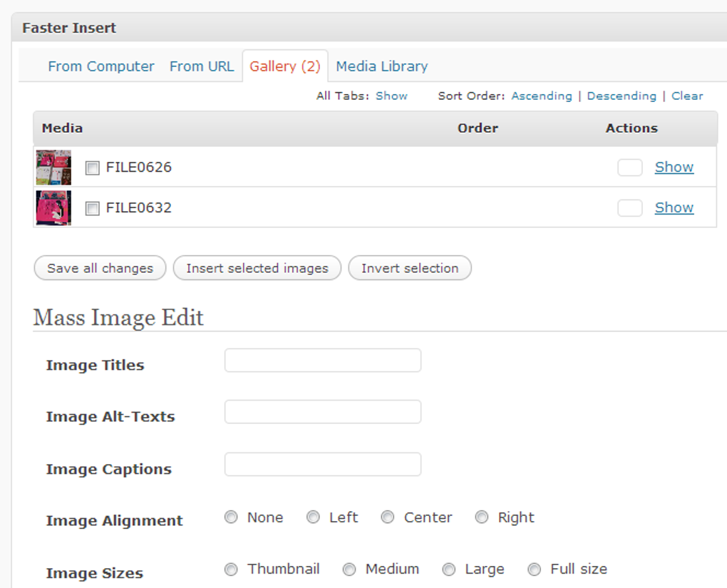Open the From URL tab
Screen dimensions: 727x588
click(202, 66)
